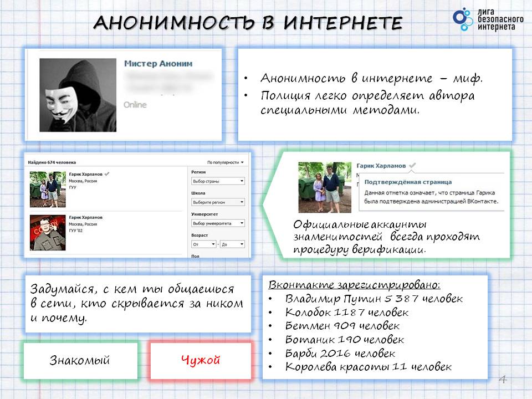This screenshot has height=399, width=532.
Task: Click the Университет filter label
Action: 204,214
